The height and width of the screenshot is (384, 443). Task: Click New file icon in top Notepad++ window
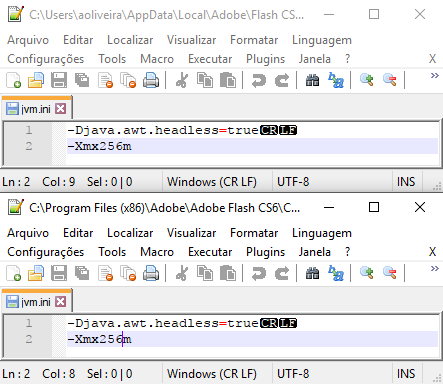coord(14,80)
